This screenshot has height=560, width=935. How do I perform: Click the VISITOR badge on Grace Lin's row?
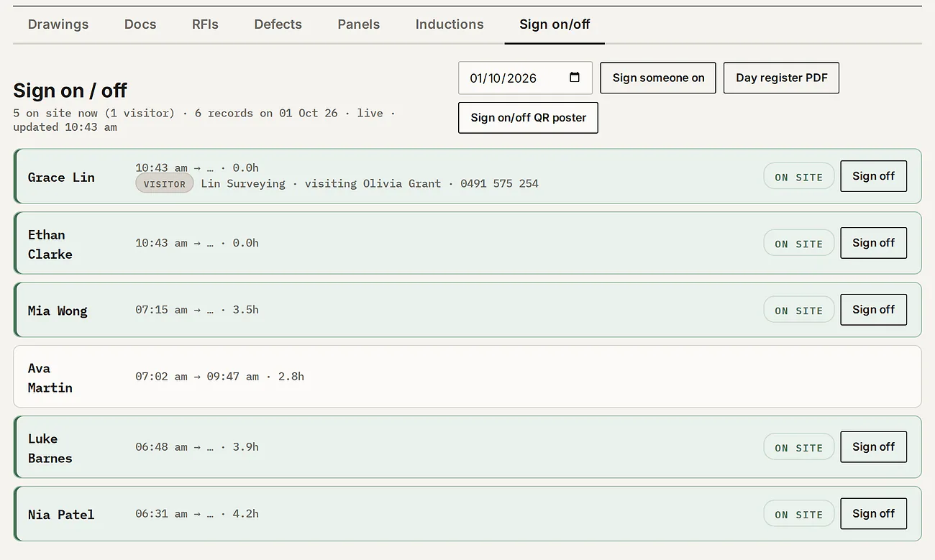pyautogui.click(x=165, y=183)
